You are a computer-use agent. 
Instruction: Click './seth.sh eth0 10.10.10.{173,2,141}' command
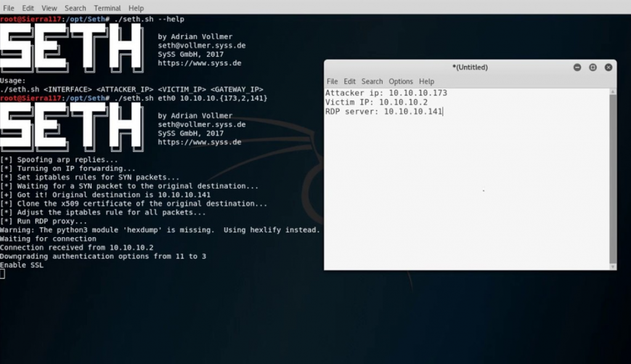(191, 98)
